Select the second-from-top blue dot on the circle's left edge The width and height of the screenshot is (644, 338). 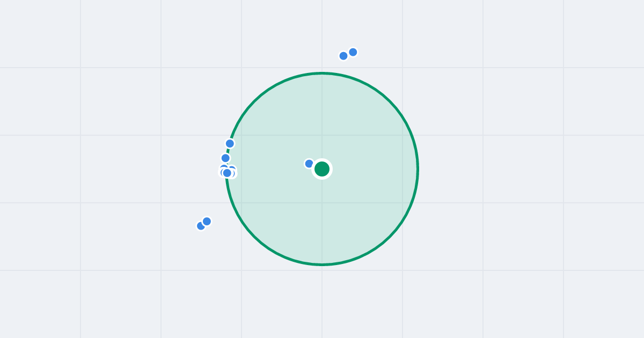point(225,158)
